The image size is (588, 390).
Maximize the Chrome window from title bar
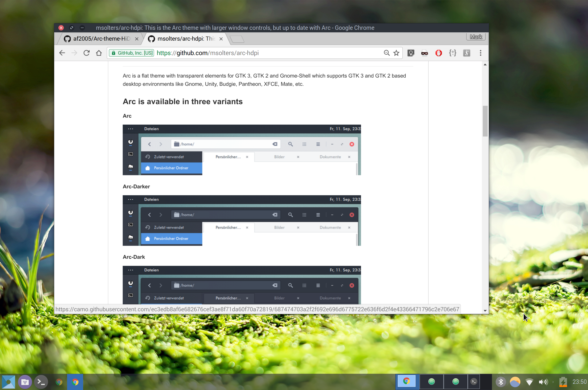(x=71, y=28)
